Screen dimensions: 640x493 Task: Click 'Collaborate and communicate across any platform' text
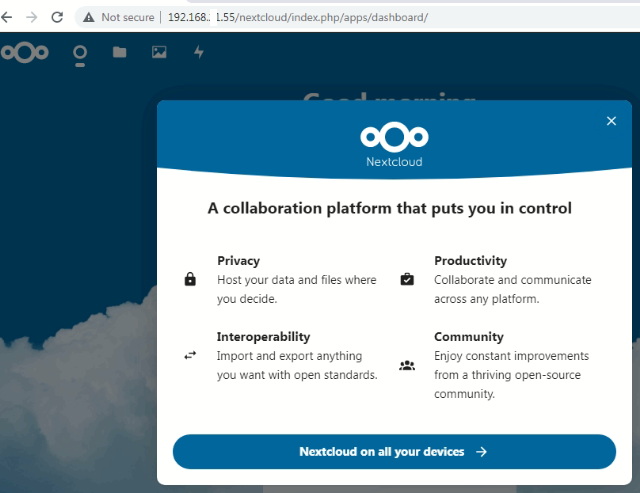coord(513,289)
